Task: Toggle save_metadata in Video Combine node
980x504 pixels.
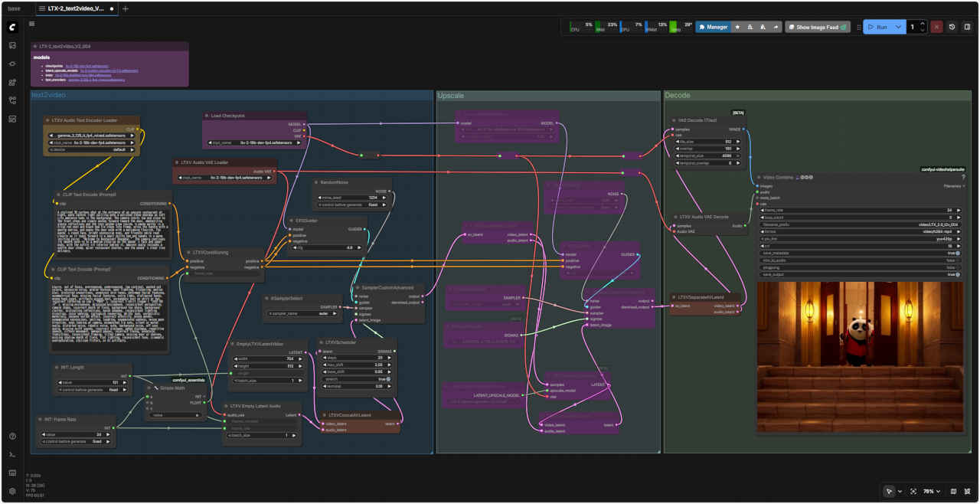Action: (957, 253)
